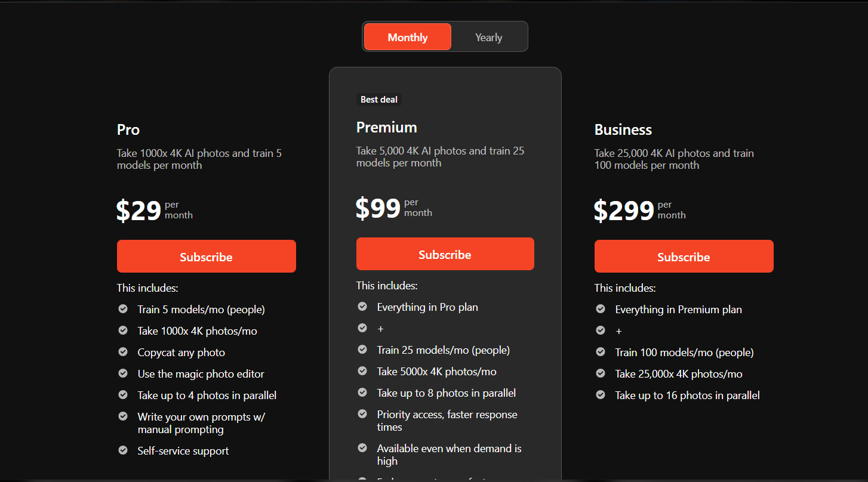Switch billing to Monthly
This screenshot has height=482, width=868.
tap(408, 37)
